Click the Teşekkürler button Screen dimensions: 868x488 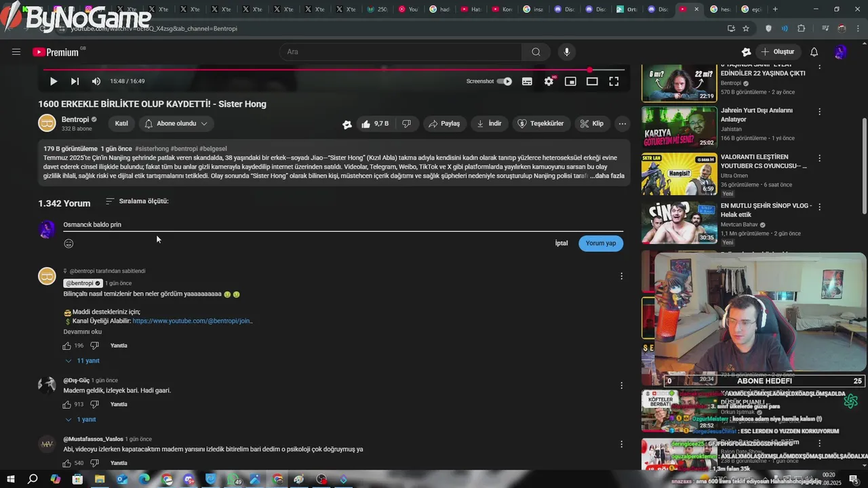541,123
